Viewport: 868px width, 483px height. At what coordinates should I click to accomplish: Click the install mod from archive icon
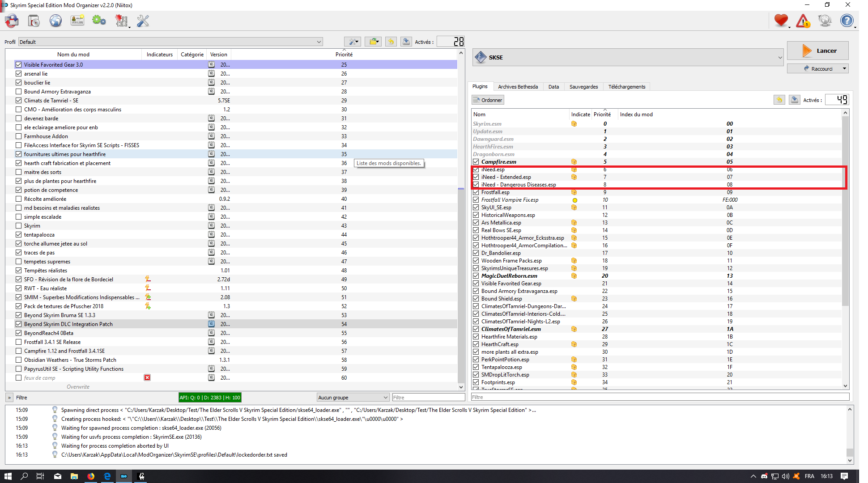(x=34, y=21)
